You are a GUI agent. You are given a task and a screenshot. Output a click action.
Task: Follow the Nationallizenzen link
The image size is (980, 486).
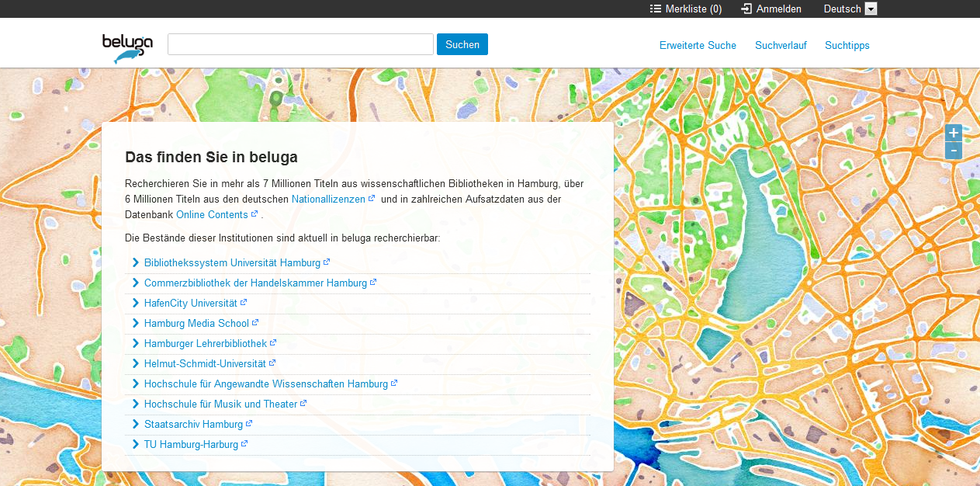point(328,199)
